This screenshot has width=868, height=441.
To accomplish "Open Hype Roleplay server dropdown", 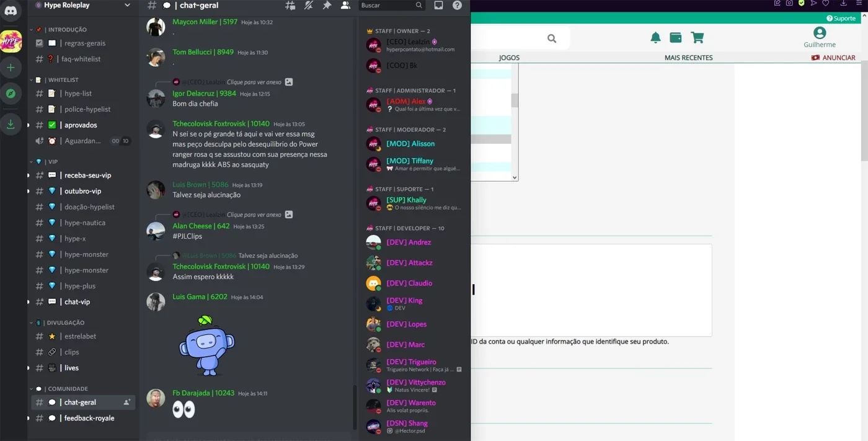I will (x=83, y=6).
